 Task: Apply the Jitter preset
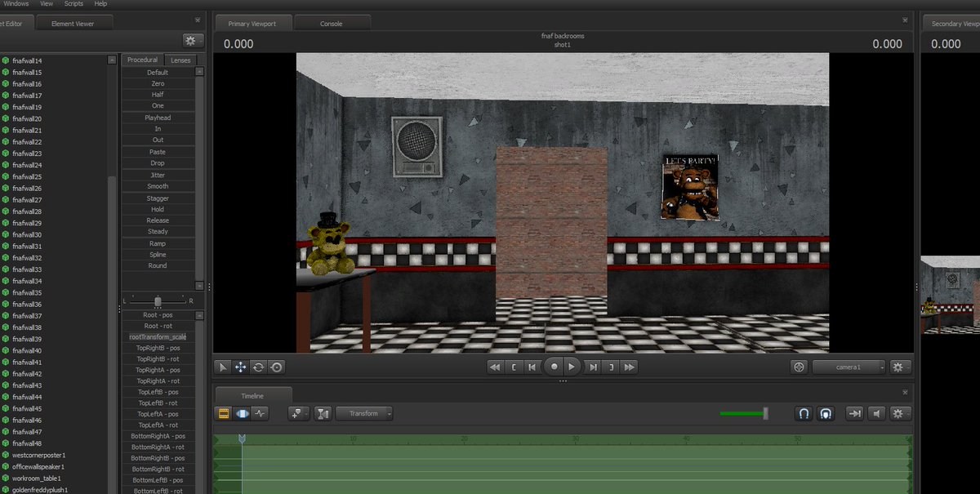pos(158,175)
